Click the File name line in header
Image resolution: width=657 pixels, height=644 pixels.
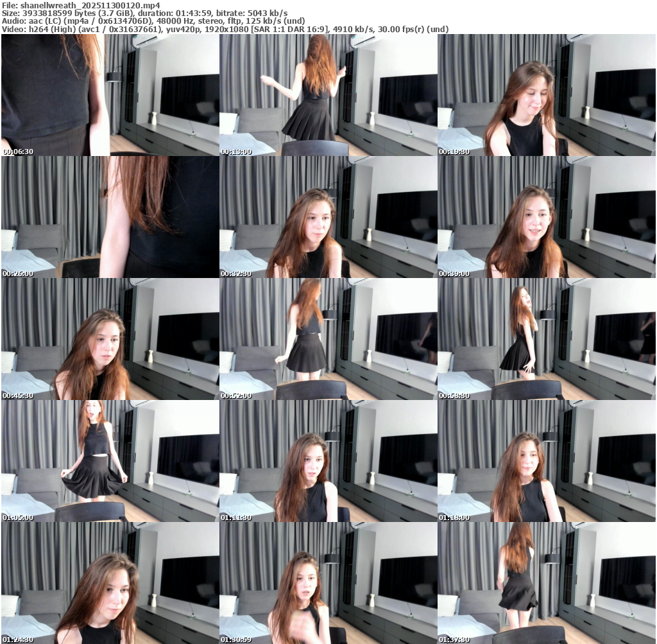[81, 4]
